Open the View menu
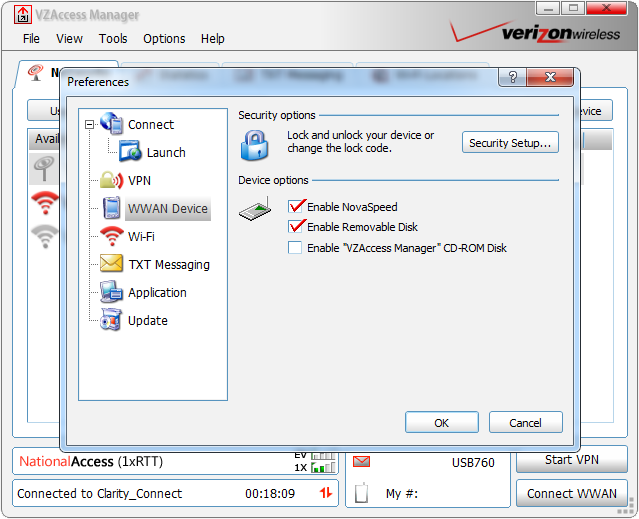Viewport: 639px width, 519px height. [69, 39]
